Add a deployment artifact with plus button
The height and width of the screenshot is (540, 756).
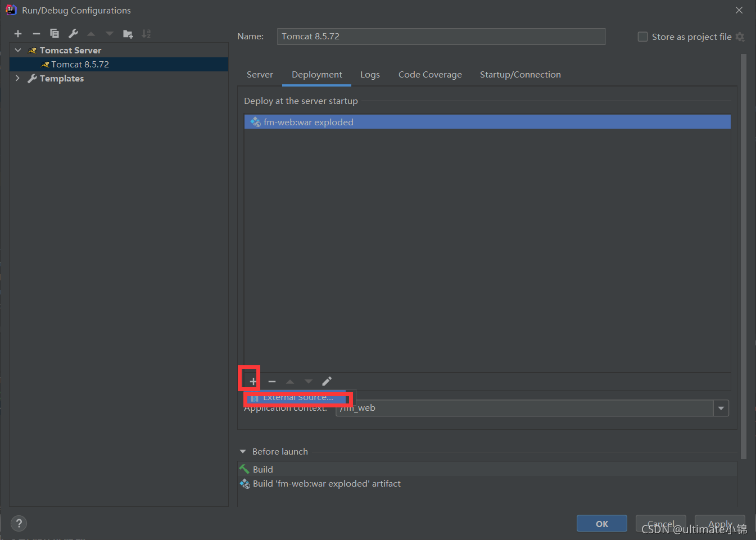[x=253, y=382]
